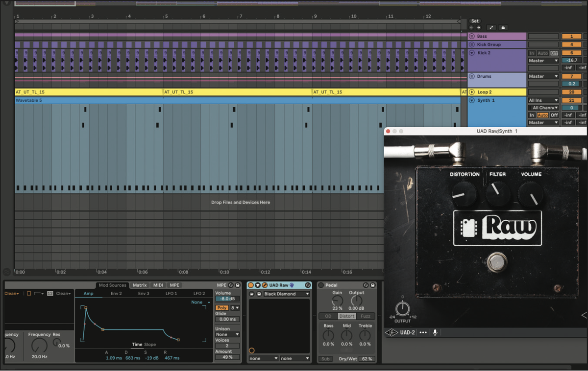Screen dimensions: 588x371
Task: Fold UAD Raw device parameters triangle
Action: (x=258, y=285)
